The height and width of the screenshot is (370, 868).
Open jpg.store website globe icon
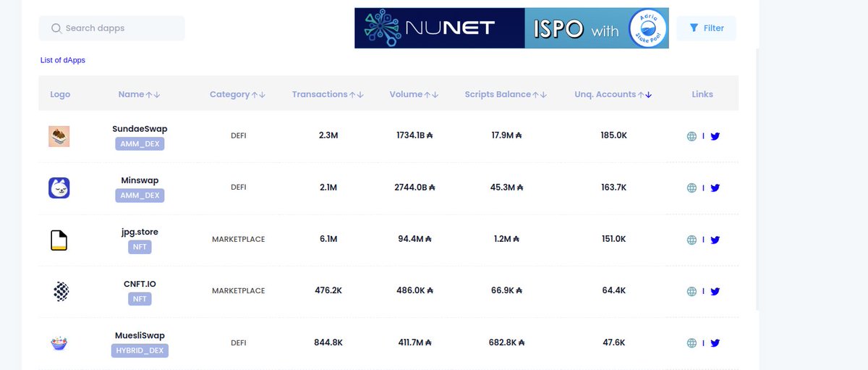pyautogui.click(x=692, y=240)
